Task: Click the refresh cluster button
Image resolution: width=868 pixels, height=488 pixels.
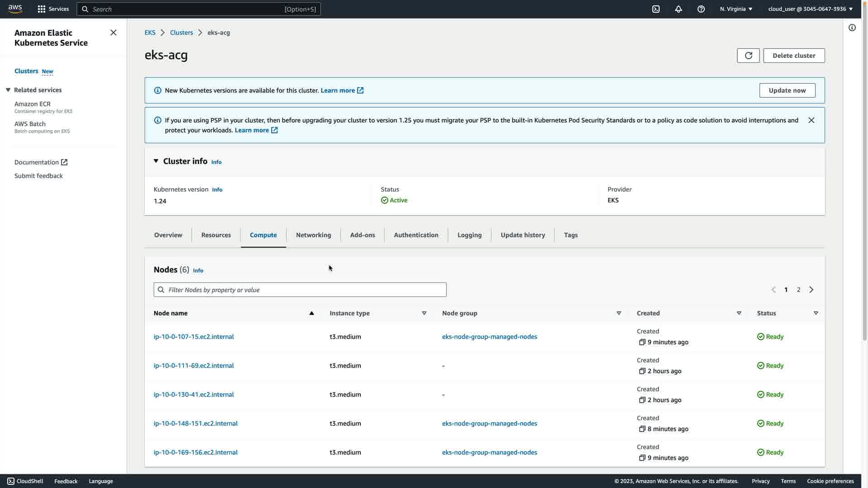Action: 748,56
